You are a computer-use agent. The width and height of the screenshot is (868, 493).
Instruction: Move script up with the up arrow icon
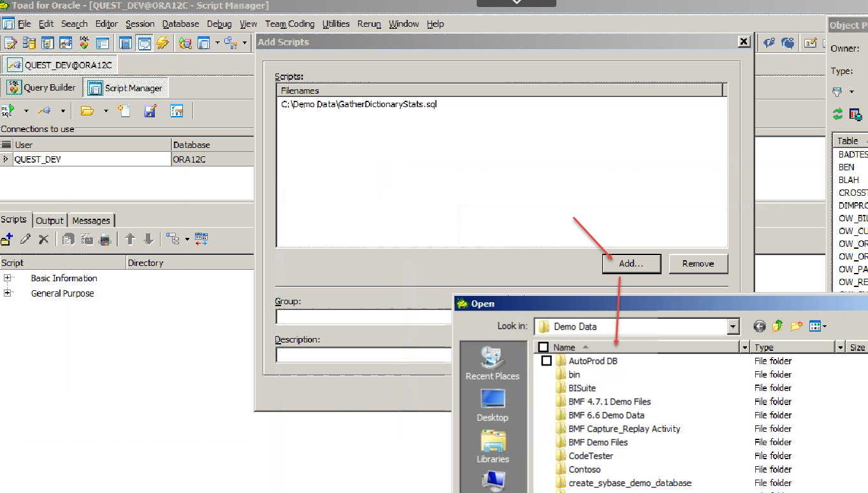[130, 239]
